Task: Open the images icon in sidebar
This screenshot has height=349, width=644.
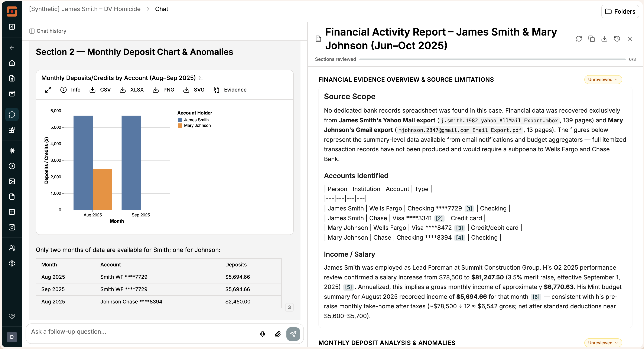Action: 12,181
